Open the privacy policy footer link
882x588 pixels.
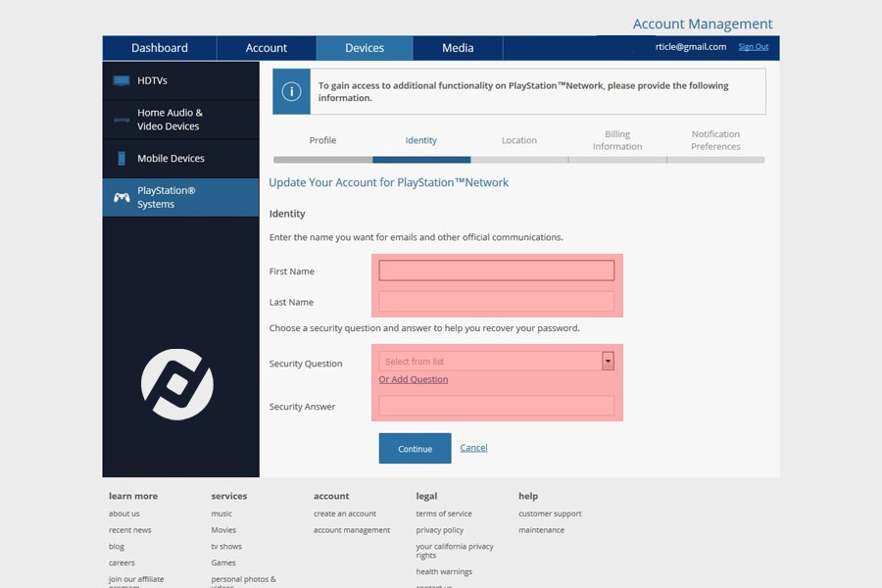(x=440, y=530)
